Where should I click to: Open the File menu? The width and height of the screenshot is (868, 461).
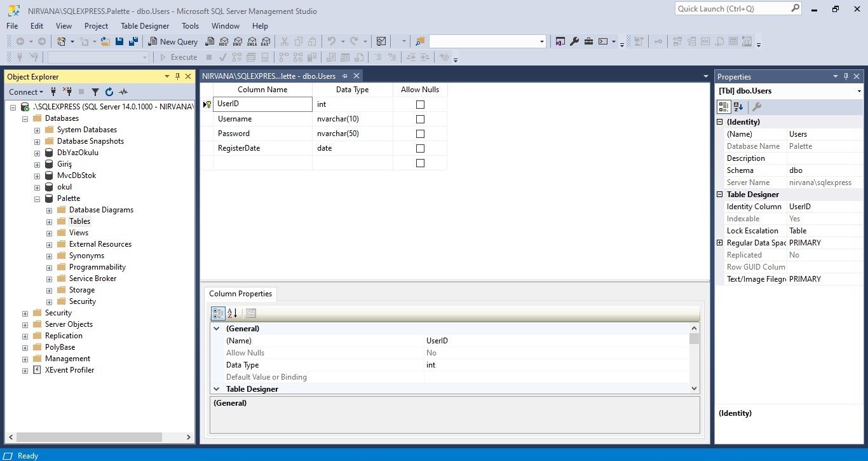[x=12, y=26]
